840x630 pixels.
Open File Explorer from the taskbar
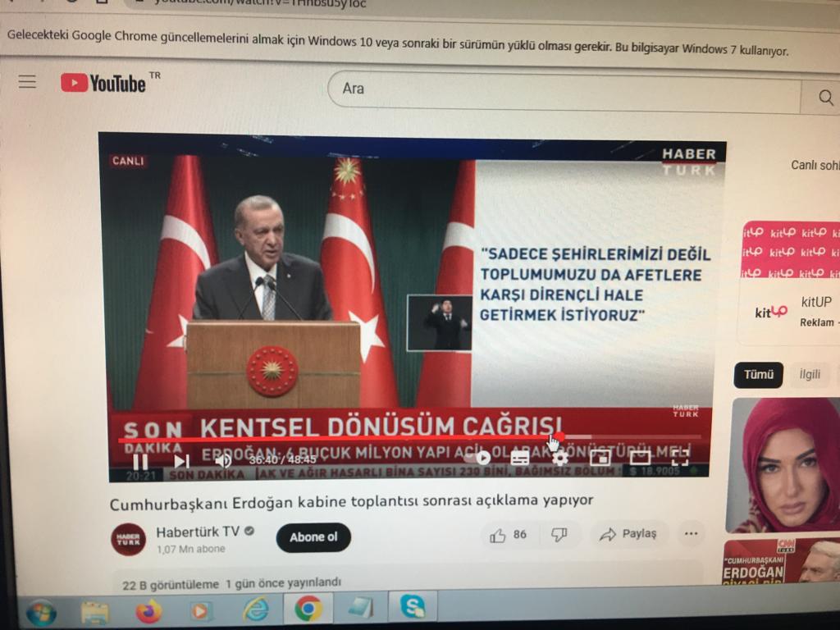click(95, 612)
